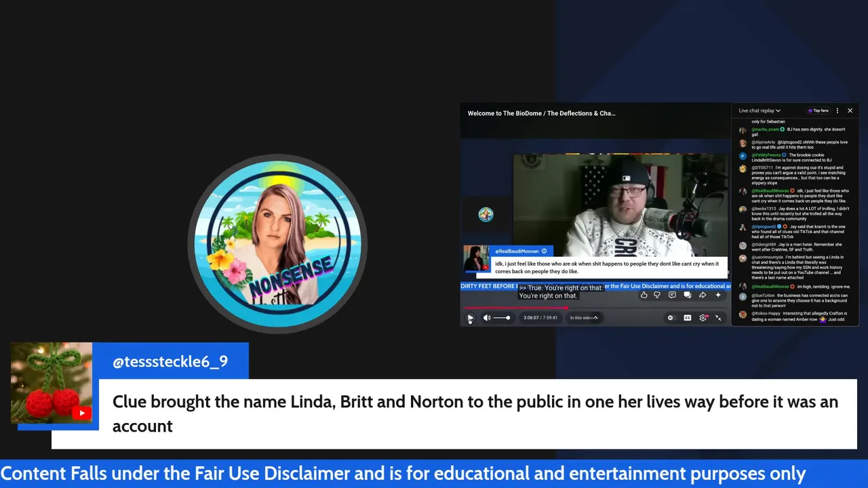Click @Odengirl69 chat message
This screenshot has width=868, height=488.
[x=797, y=248]
